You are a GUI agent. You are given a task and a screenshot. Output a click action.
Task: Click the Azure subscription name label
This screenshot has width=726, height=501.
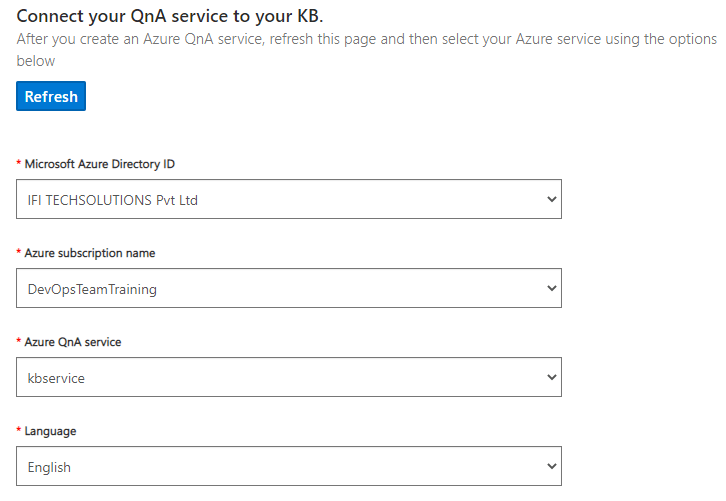tap(90, 253)
